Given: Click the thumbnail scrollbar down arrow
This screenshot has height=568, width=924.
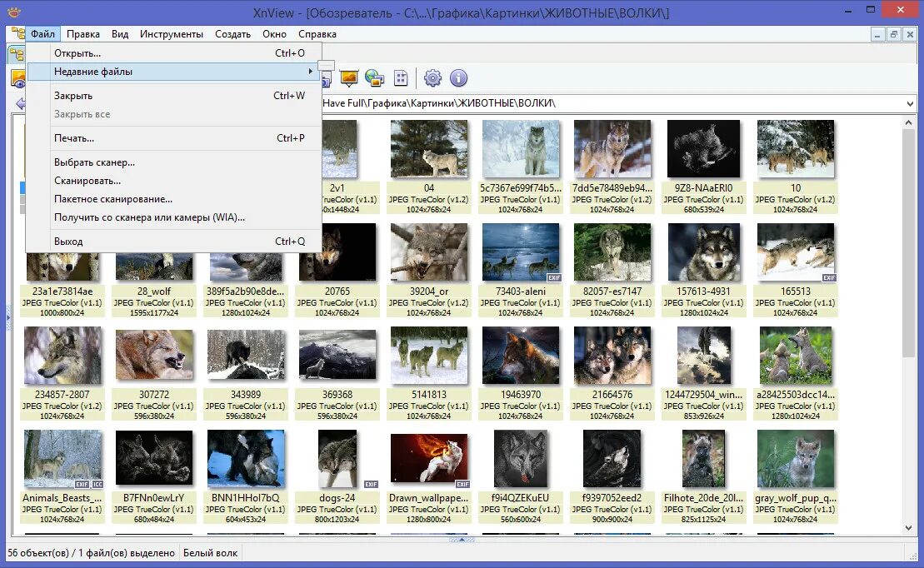Looking at the screenshot, I should pyautogui.click(x=908, y=528).
